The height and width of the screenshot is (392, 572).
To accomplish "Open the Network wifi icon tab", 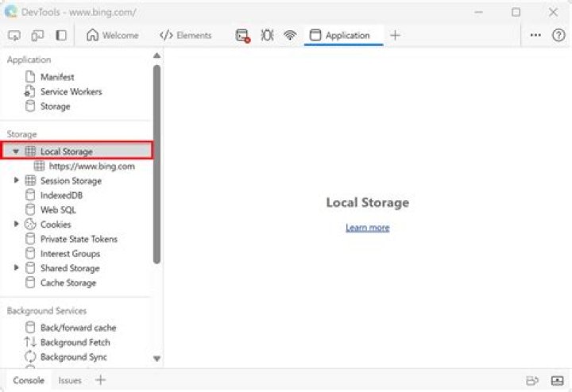I will click(x=290, y=36).
